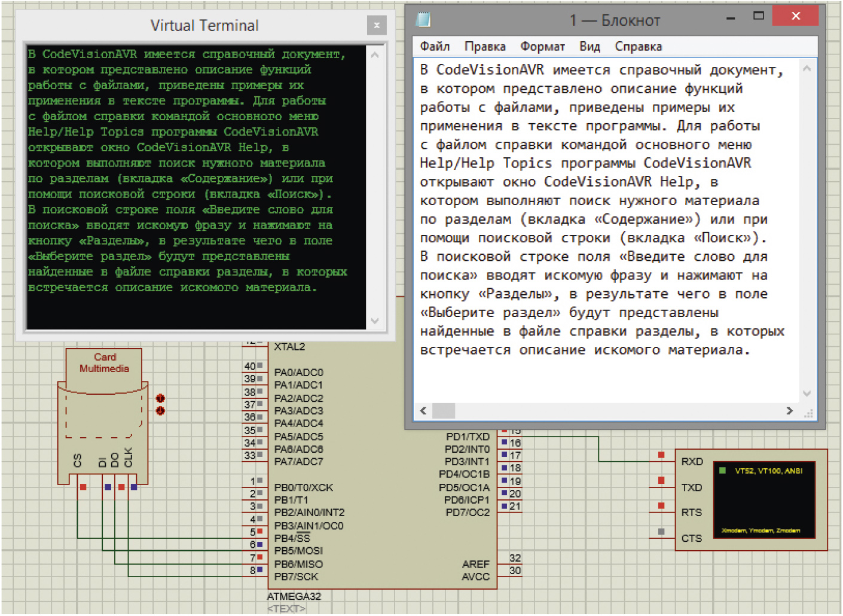843x616 pixels.
Task: Click the RTS pin of virtual terminal
Action: click(x=692, y=513)
